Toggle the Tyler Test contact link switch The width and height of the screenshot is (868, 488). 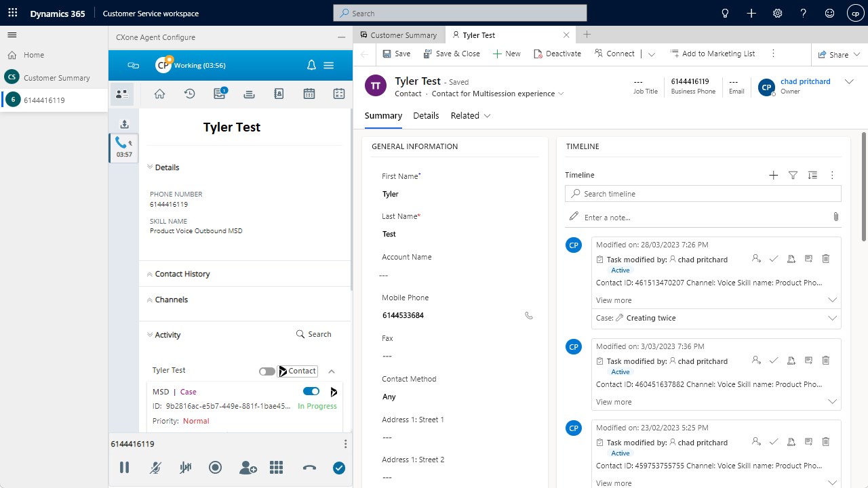(267, 371)
